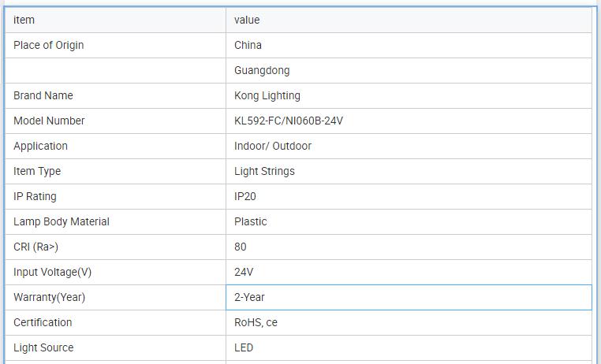
Task: Select the Lamp Body Material cell
Action: (62, 221)
